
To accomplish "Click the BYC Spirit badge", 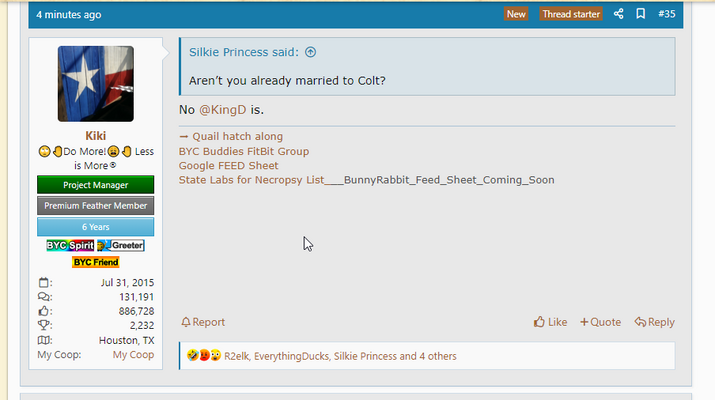I will coord(70,245).
